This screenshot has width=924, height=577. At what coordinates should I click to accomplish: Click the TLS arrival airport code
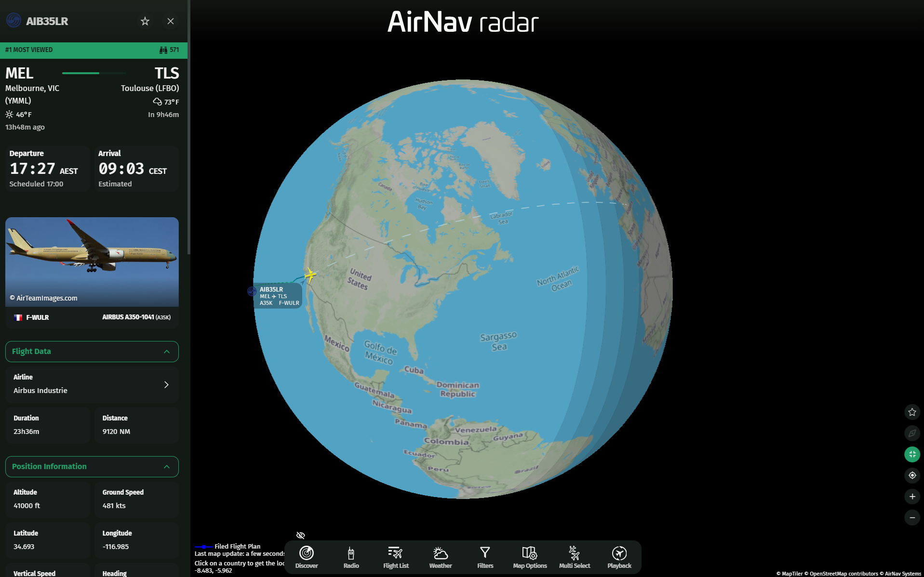tap(167, 73)
